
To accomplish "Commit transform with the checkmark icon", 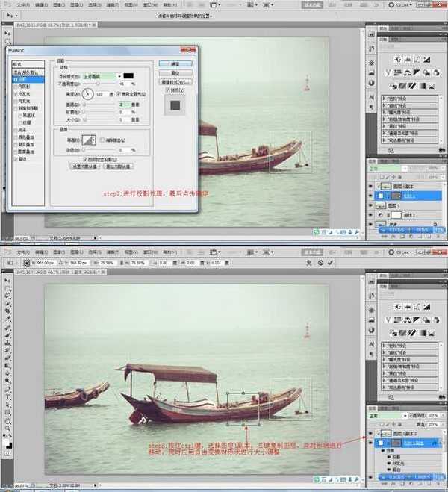I will point(329,263).
